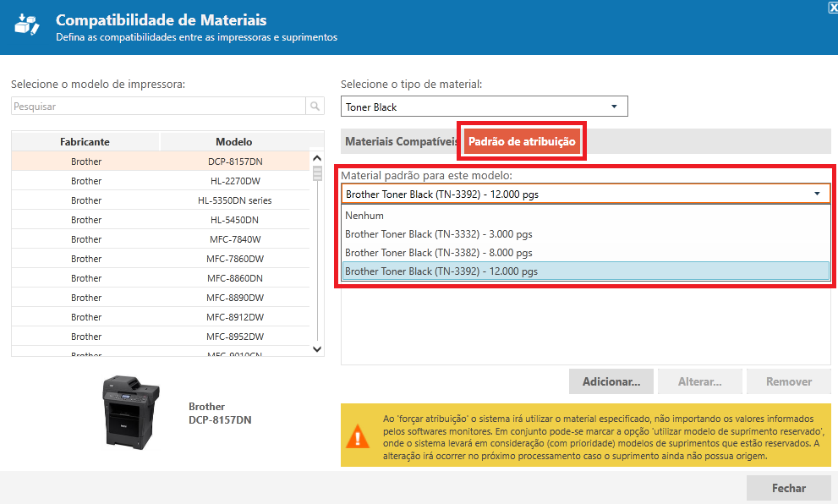Collapse the default material dropdown arrow
This screenshot has width=838, height=504.
[x=817, y=194]
